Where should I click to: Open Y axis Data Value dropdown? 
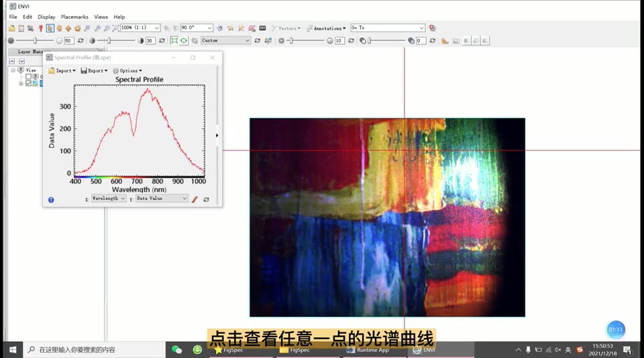coord(162,198)
